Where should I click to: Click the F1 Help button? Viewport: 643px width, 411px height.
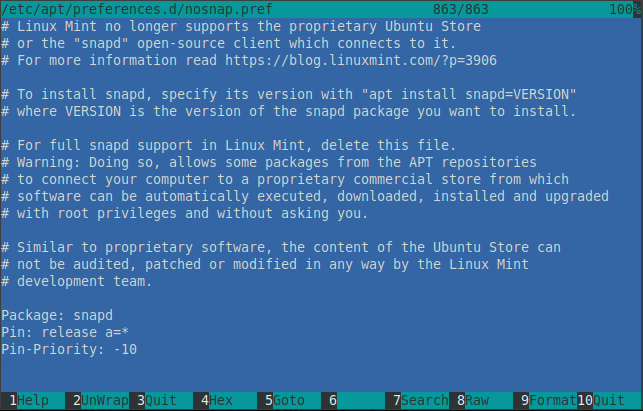(32, 401)
